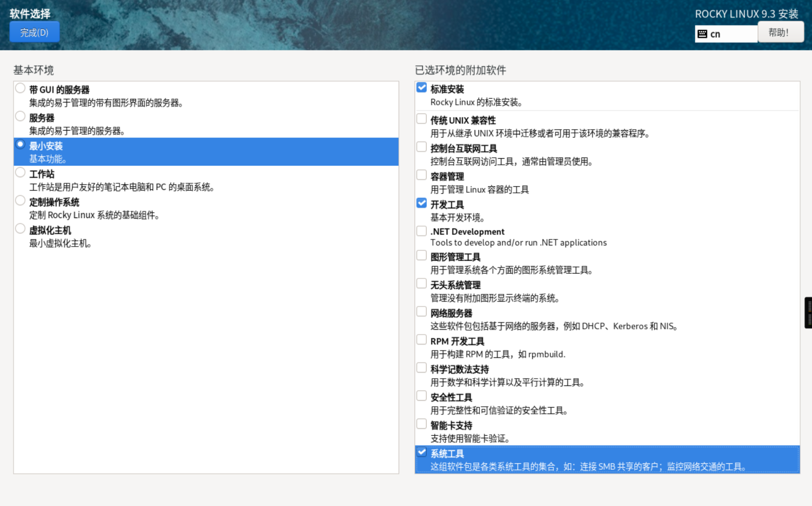Screen dimensions: 812x506
Task: Enable the 容器管理 checkbox
Action: click(421, 175)
